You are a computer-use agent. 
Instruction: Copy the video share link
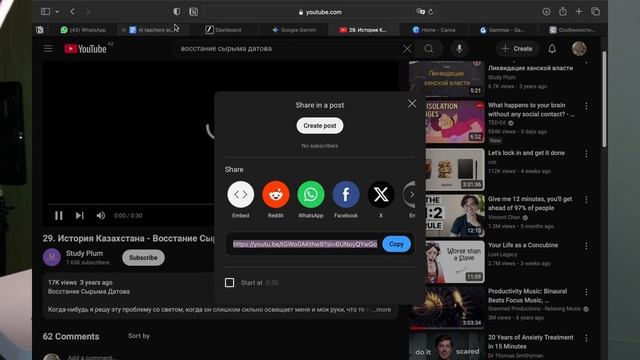pyautogui.click(x=396, y=244)
